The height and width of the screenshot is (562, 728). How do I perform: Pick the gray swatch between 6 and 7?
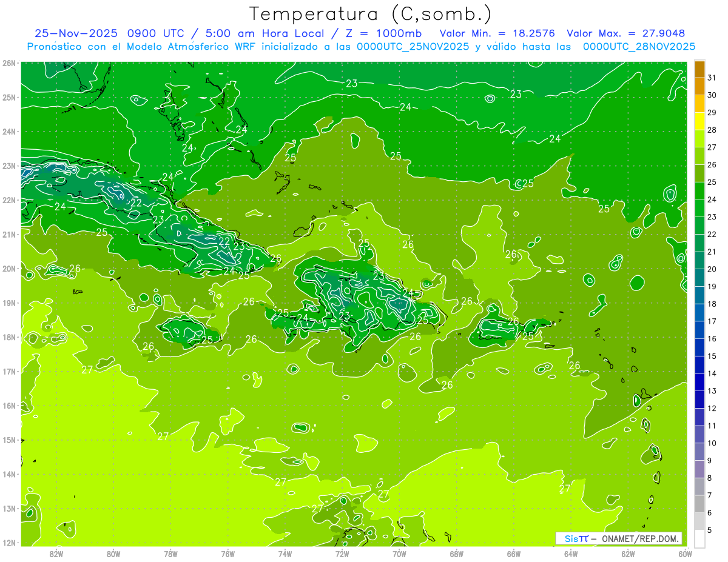coord(699,503)
